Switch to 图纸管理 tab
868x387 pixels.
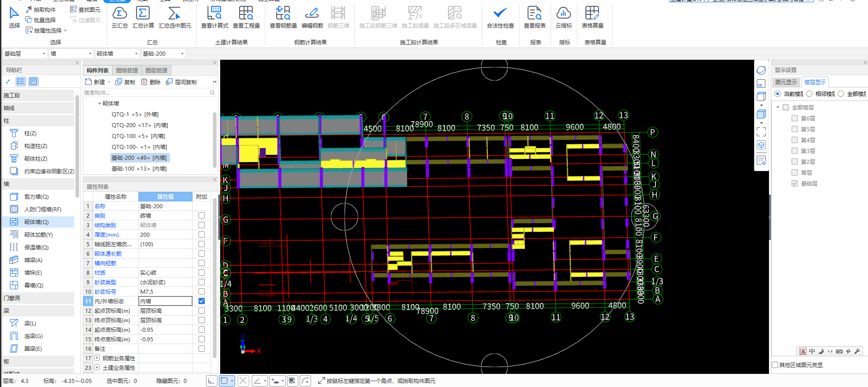pyautogui.click(x=127, y=70)
